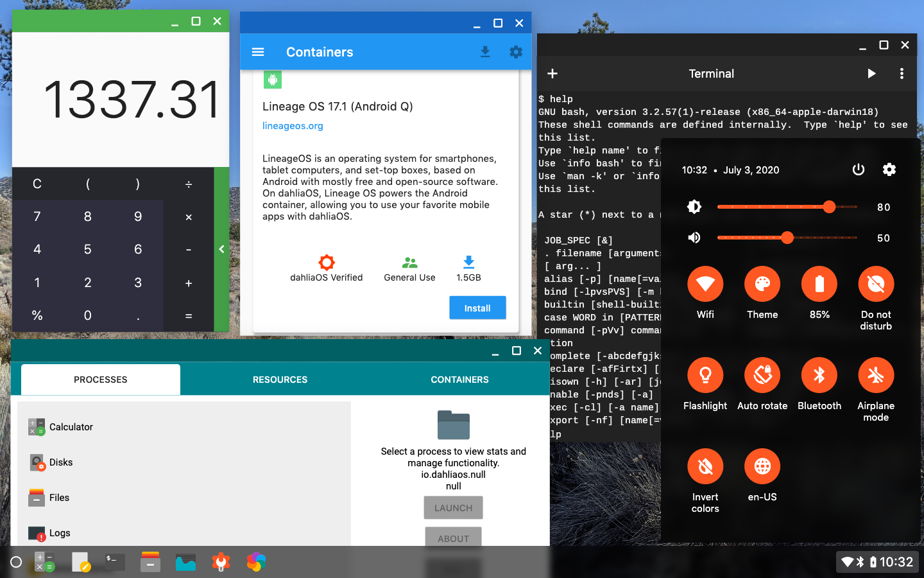The image size is (924, 578).
Task: Open quick settings gear icon
Action: click(889, 170)
